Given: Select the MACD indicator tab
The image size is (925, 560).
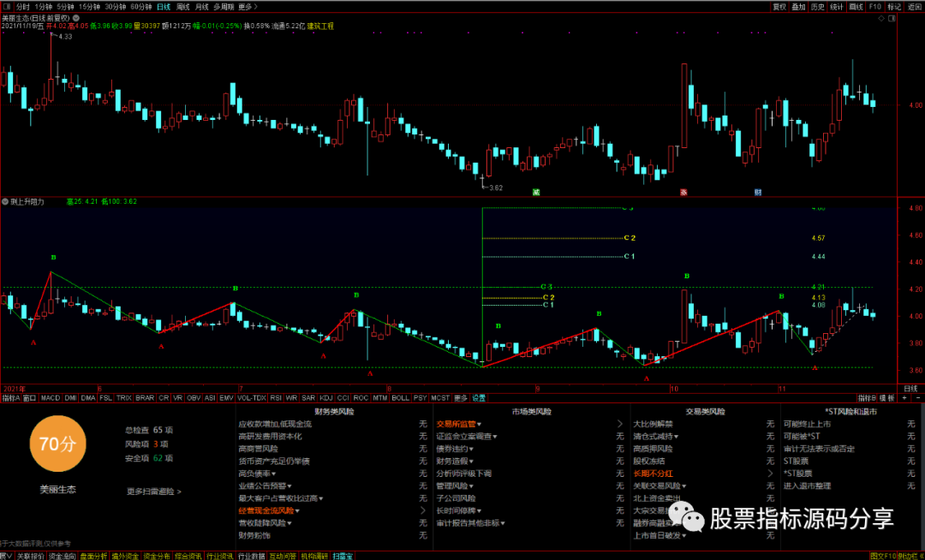Looking at the screenshot, I should click(x=51, y=398).
